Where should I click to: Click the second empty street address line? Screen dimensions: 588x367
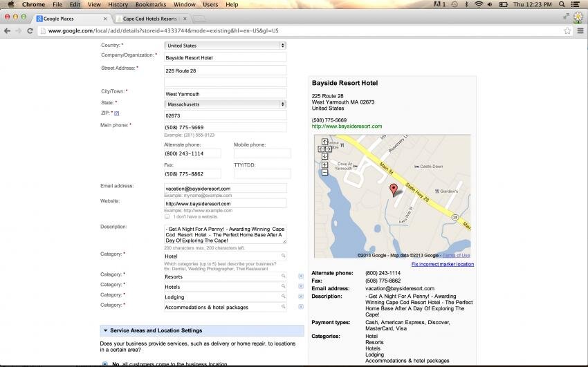[225, 82]
